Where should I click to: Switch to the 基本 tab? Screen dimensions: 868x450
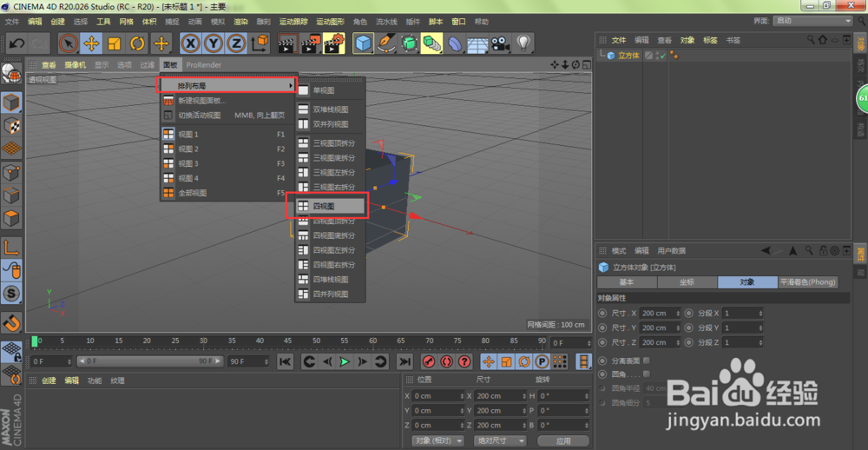[x=627, y=282]
